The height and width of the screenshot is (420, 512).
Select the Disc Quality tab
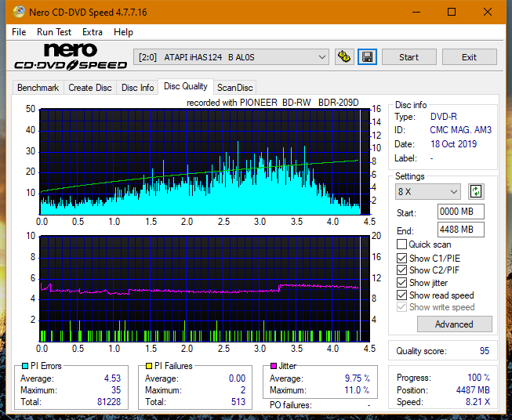pyautogui.click(x=186, y=86)
